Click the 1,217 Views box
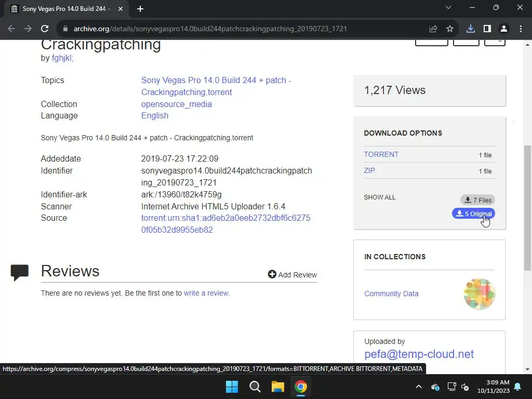Viewport: 532px width, 399px height. click(x=430, y=90)
